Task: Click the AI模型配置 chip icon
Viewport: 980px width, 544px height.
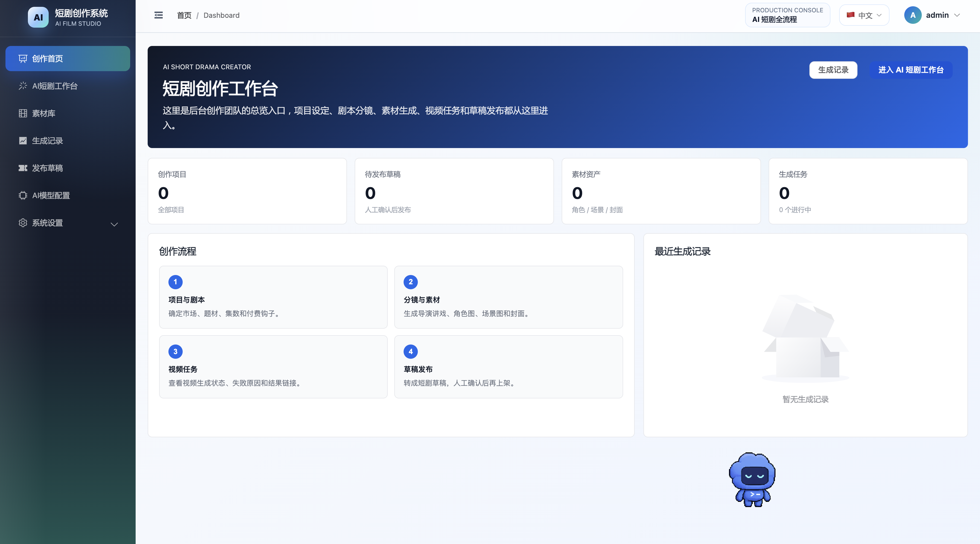Action: click(x=23, y=196)
